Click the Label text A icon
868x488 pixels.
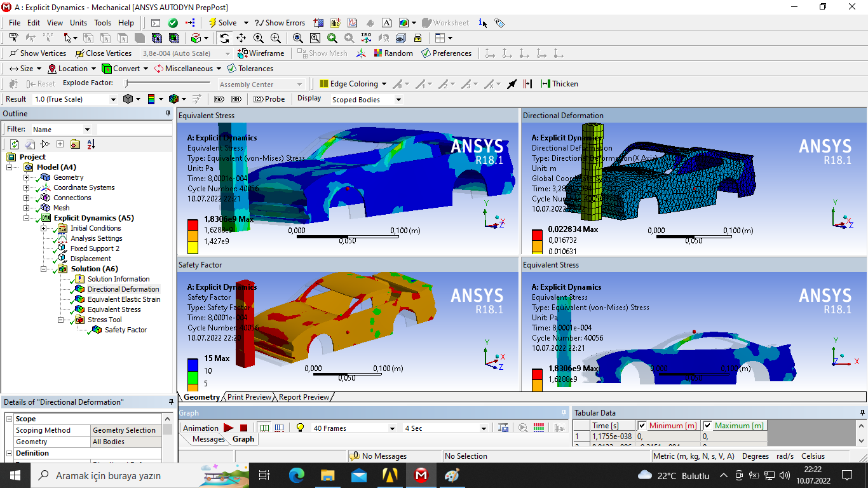point(386,22)
